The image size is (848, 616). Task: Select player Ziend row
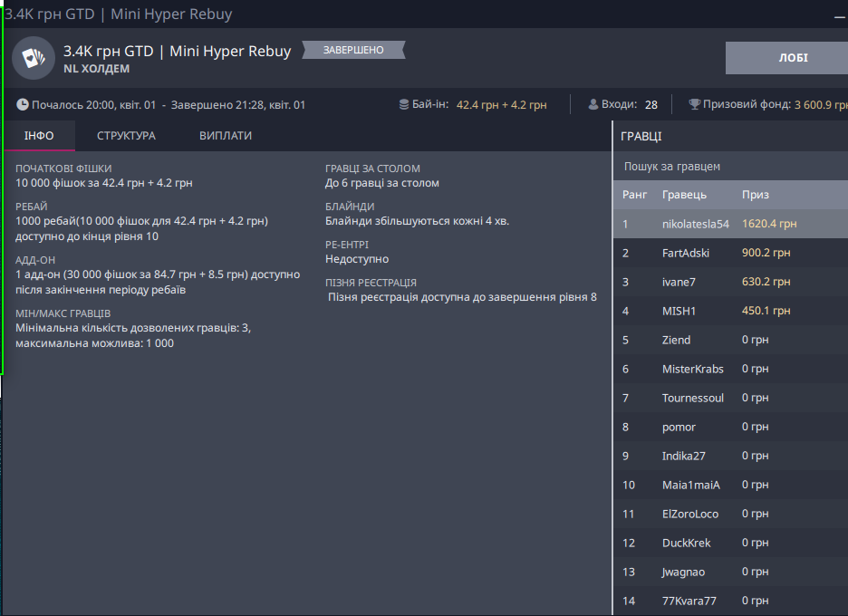730,340
